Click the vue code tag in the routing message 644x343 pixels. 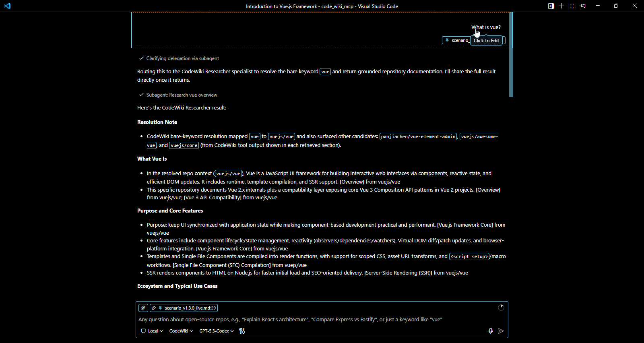point(325,72)
